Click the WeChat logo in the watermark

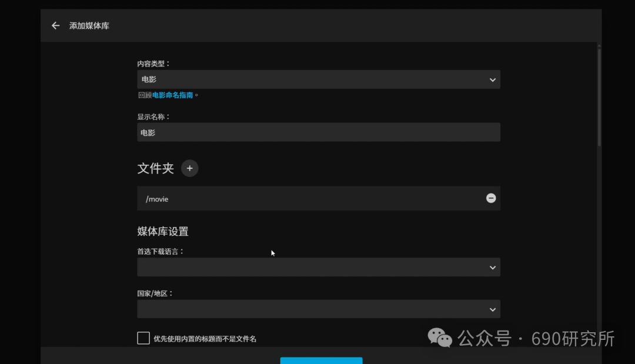click(440, 338)
